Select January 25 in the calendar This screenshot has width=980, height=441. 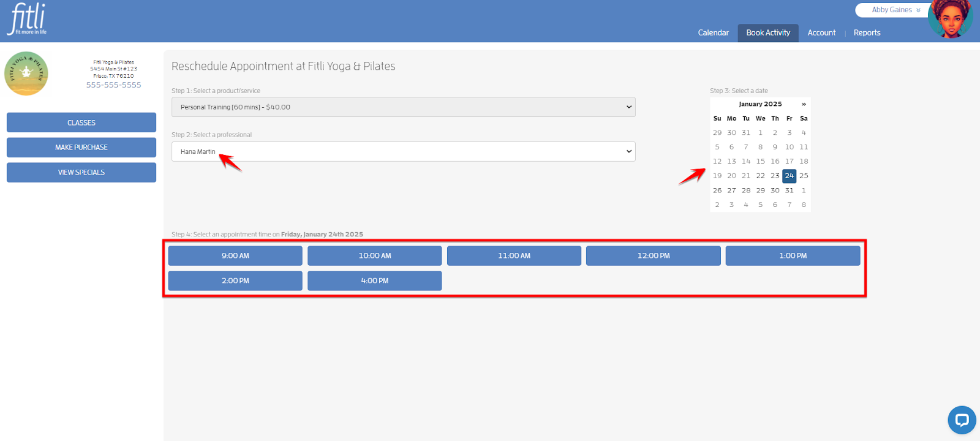pyautogui.click(x=804, y=176)
